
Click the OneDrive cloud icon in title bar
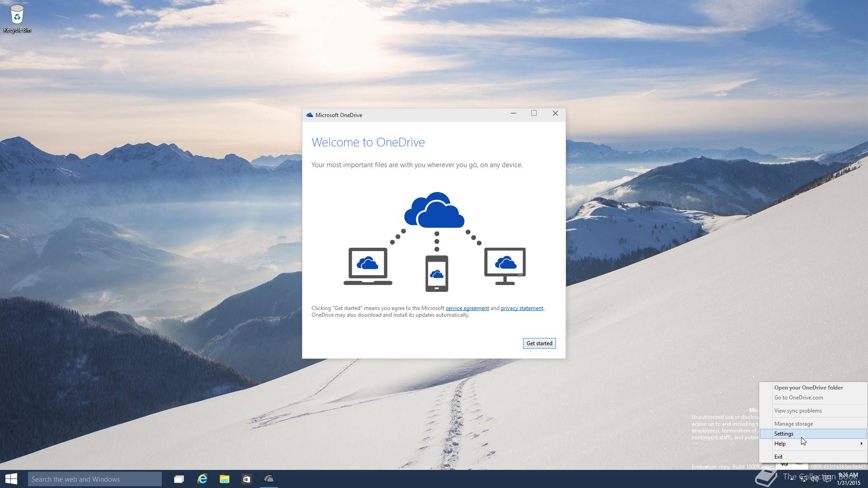click(x=310, y=115)
